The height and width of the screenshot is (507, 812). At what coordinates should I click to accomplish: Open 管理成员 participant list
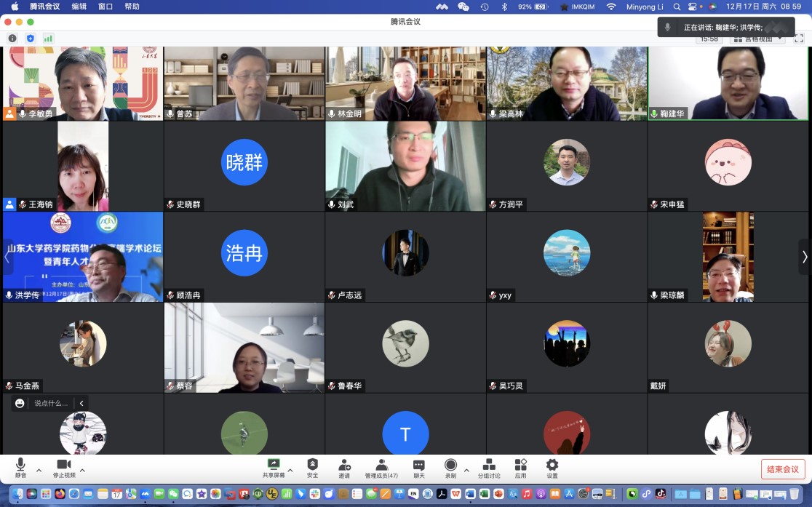click(x=381, y=467)
